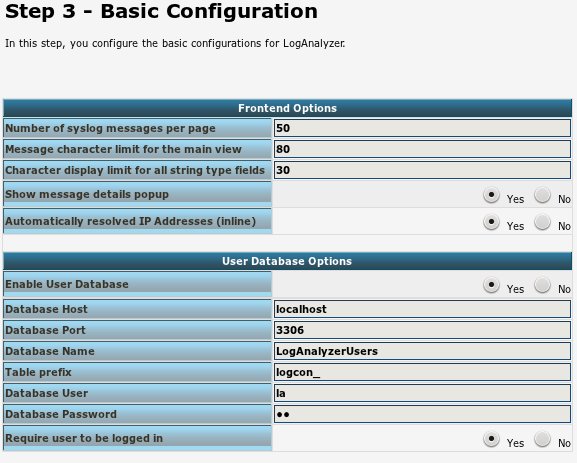Click the Database Host field with localhost
577x463 pixels.
tap(422, 309)
